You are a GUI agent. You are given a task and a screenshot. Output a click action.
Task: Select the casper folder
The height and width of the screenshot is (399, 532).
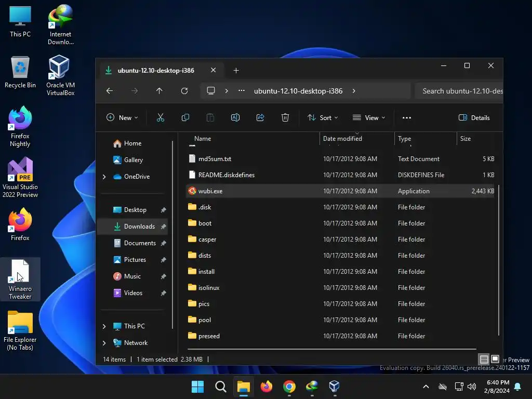click(340, 239)
